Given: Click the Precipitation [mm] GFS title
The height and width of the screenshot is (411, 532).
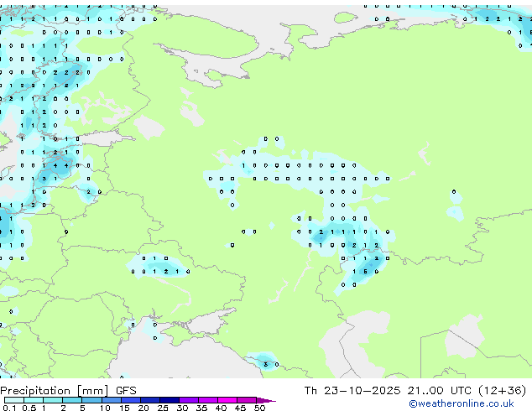Looking at the screenshot, I should [68, 391].
